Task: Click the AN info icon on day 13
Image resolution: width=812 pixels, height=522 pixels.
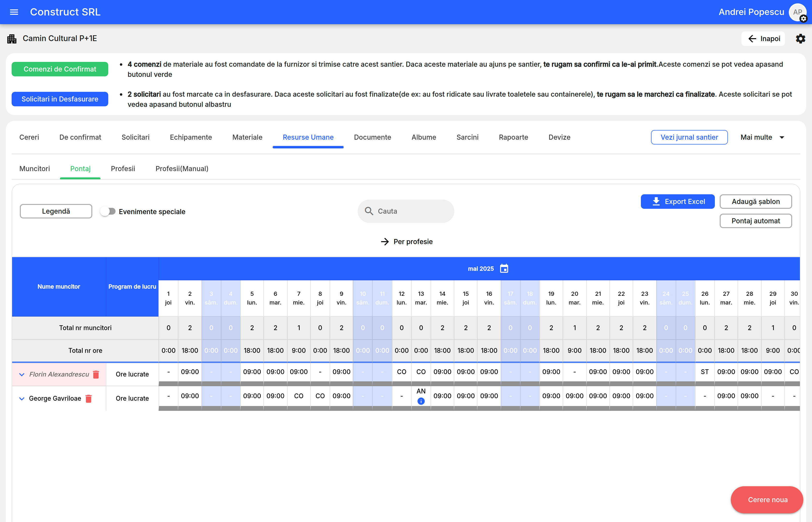Action: (421, 401)
